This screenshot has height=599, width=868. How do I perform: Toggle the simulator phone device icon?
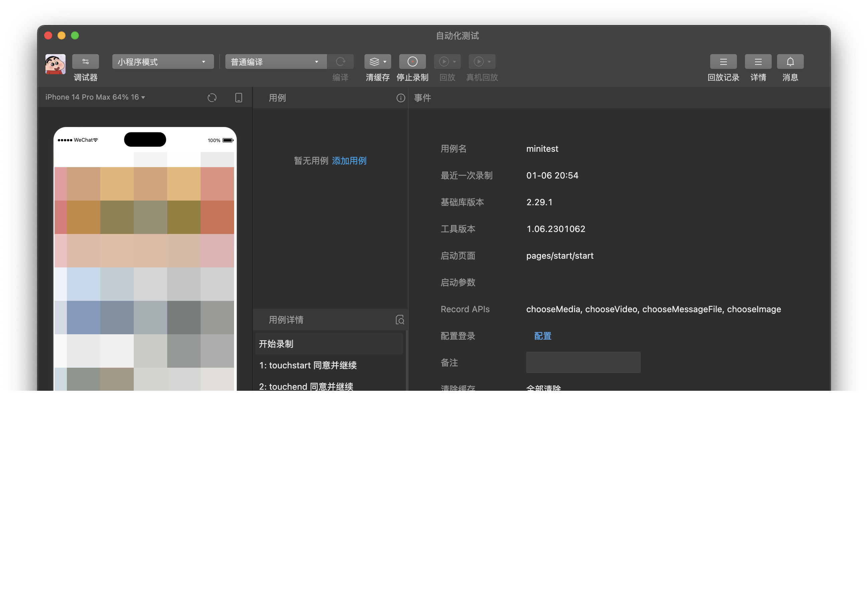click(x=238, y=98)
